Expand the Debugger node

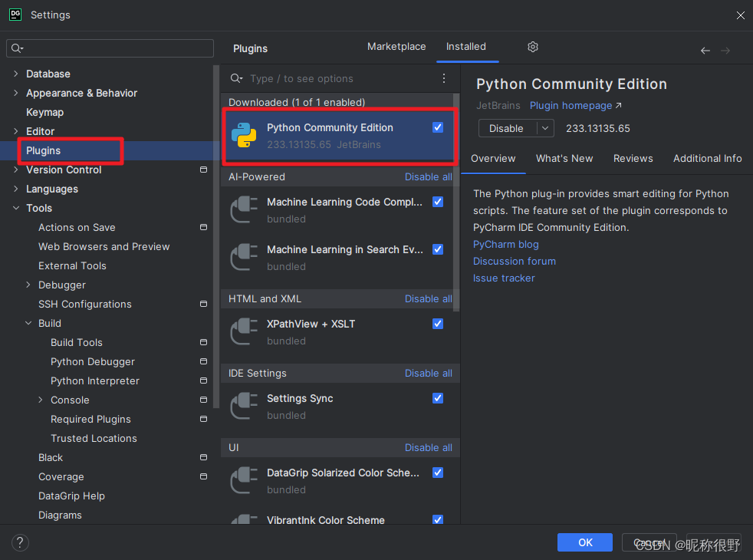coord(28,285)
